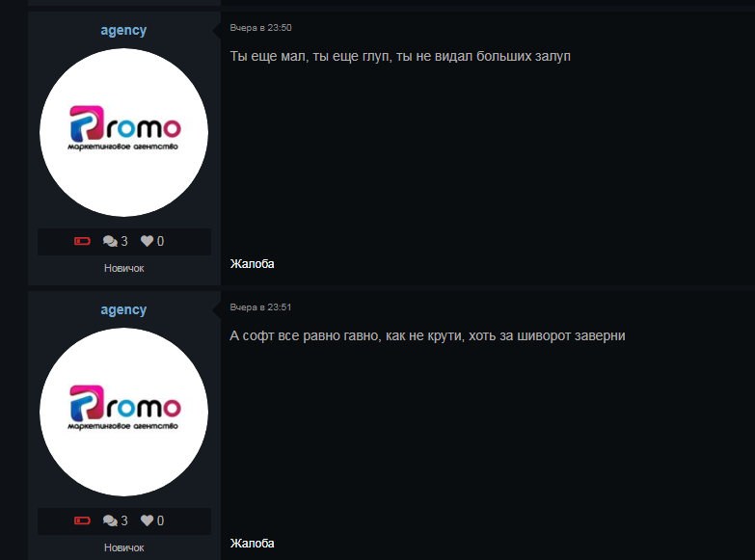Click message count icon in second post
Screen dimensions: 755x560
tap(110, 520)
